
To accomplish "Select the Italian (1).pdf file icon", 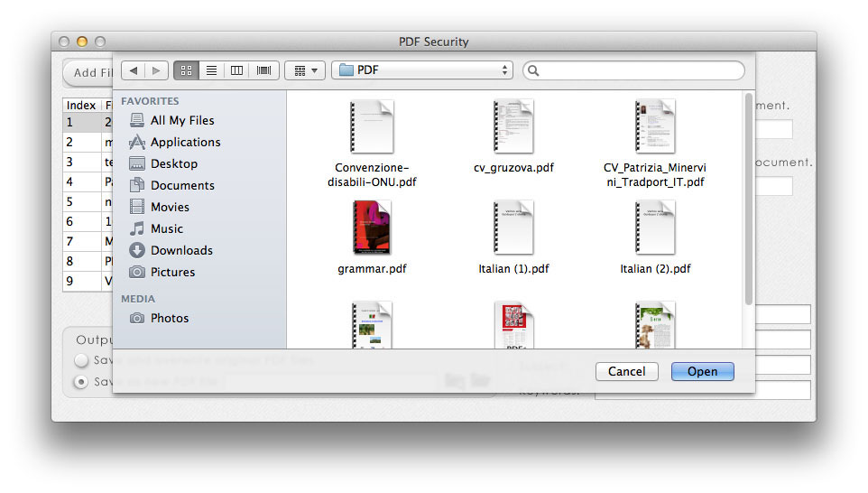I will click(x=513, y=228).
